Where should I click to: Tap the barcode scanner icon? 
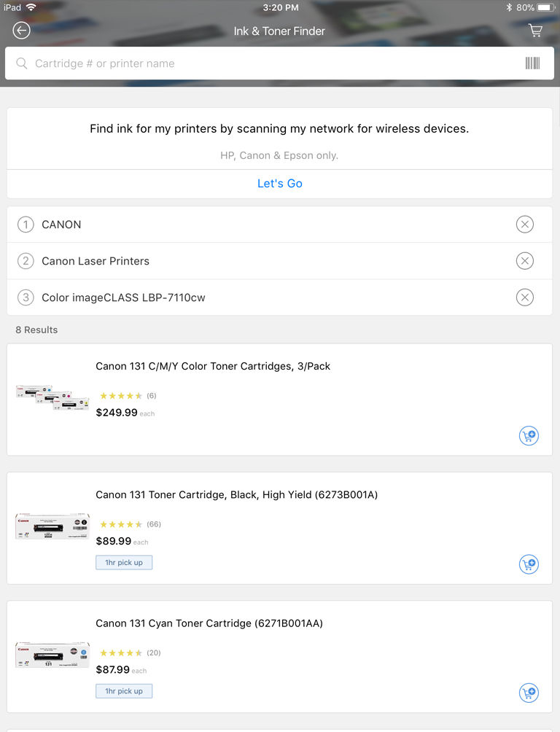pyautogui.click(x=532, y=63)
